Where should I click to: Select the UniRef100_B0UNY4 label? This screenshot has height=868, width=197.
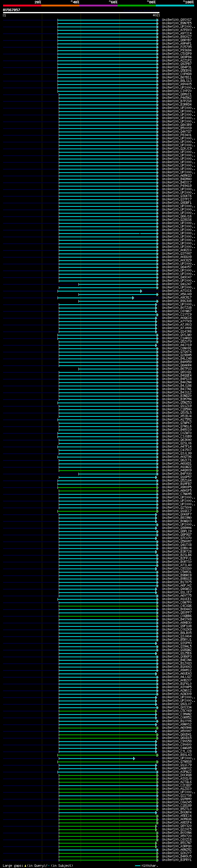pyautogui.click(x=177, y=812)
